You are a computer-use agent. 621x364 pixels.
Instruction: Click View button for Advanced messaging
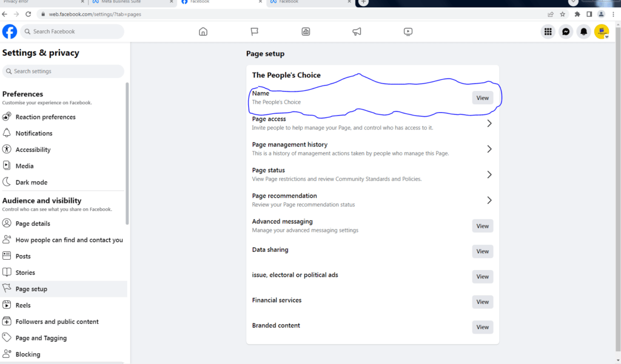click(482, 226)
